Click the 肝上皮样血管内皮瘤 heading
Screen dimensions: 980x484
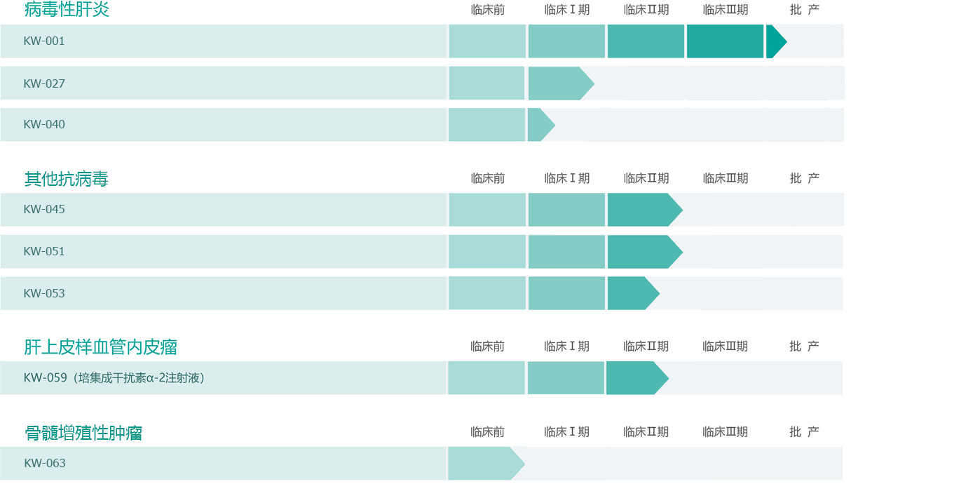pyautogui.click(x=100, y=347)
